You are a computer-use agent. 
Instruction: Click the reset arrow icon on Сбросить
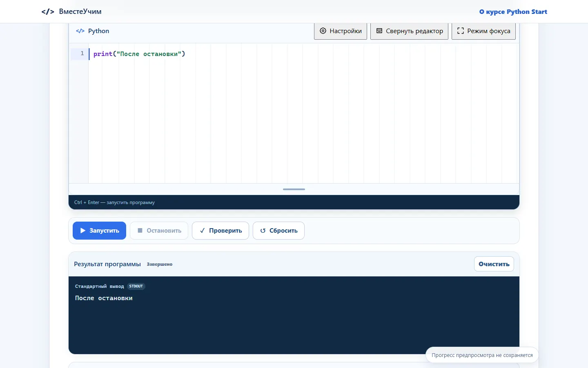point(263,231)
